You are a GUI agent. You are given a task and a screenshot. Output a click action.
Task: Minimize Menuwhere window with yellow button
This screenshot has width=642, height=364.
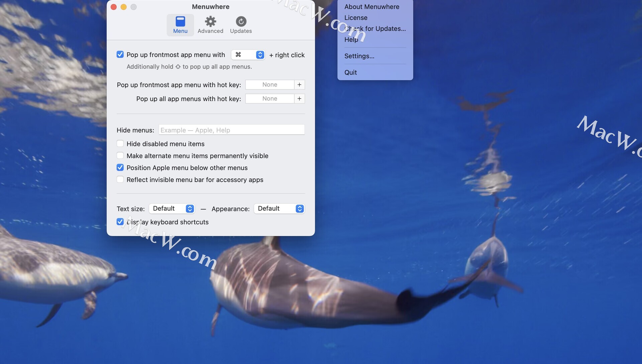click(x=124, y=7)
